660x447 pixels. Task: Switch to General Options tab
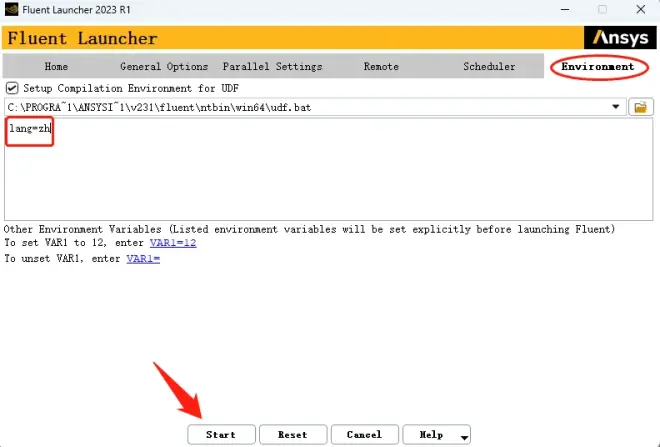pyautogui.click(x=164, y=67)
